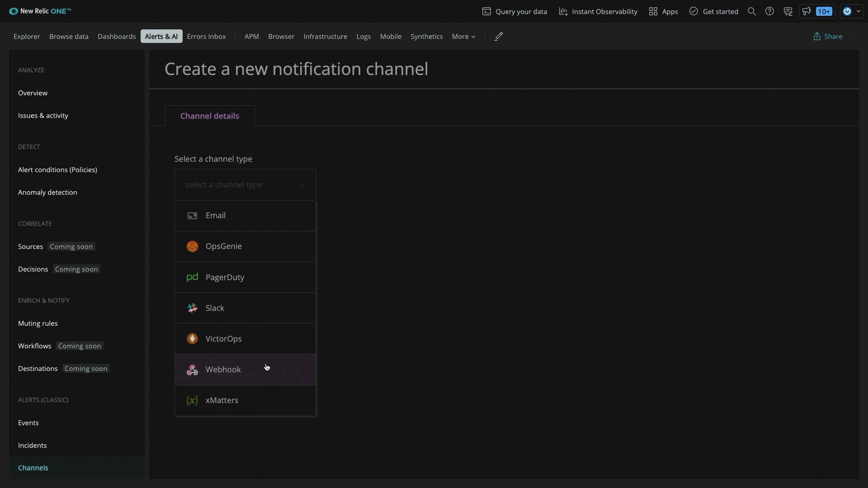Open Muting rules
This screenshot has width=868, height=488.
coord(38,323)
